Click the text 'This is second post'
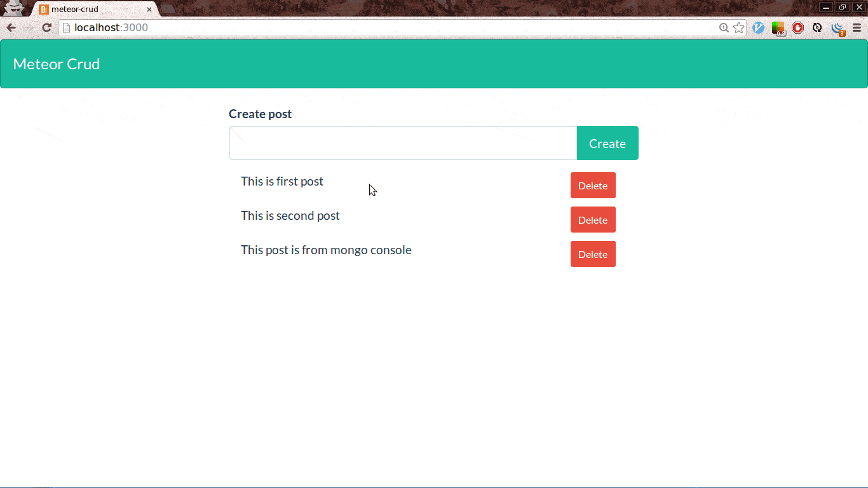The width and height of the screenshot is (868, 488). click(x=290, y=215)
